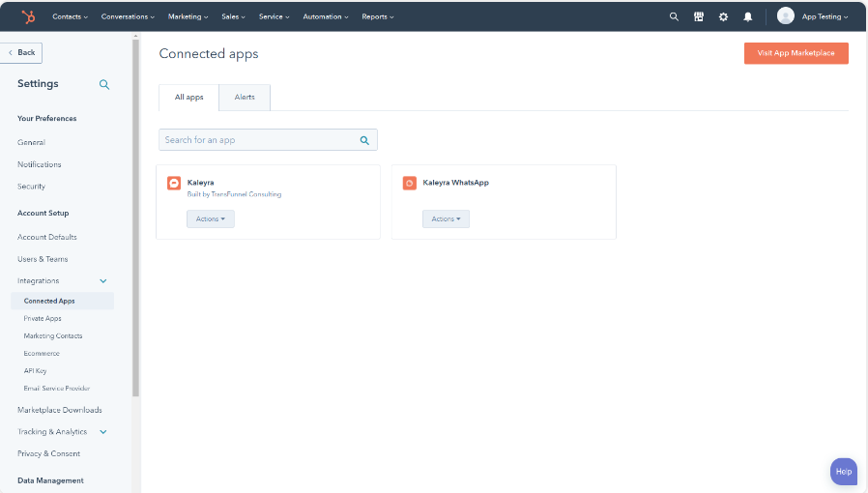Click the user avatar icon
The height and width of the screenshot is (493, 868).
[786, 16]
